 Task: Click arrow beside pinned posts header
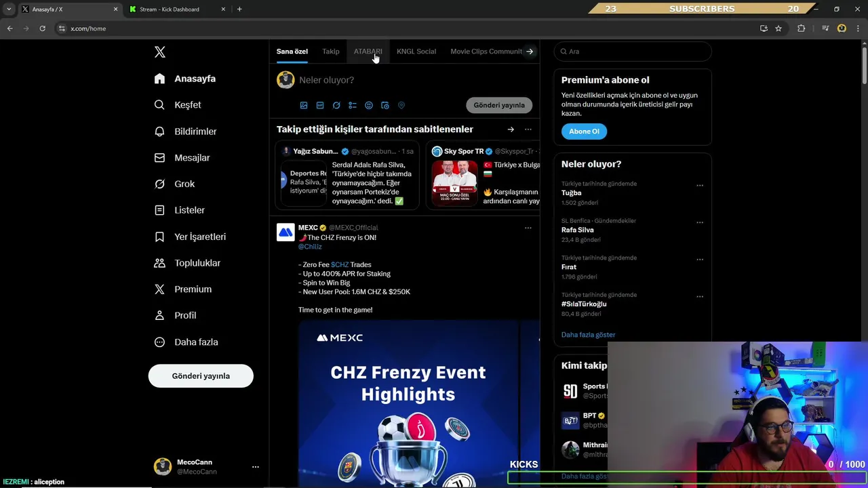pyautogui.click(x=511, y=129)
